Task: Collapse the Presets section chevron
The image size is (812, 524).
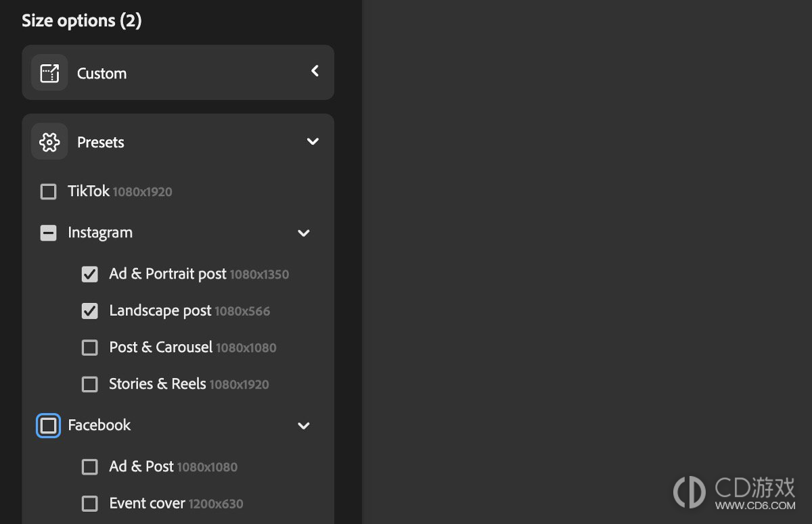Action: pyautogui.click(x=313, y=141)
